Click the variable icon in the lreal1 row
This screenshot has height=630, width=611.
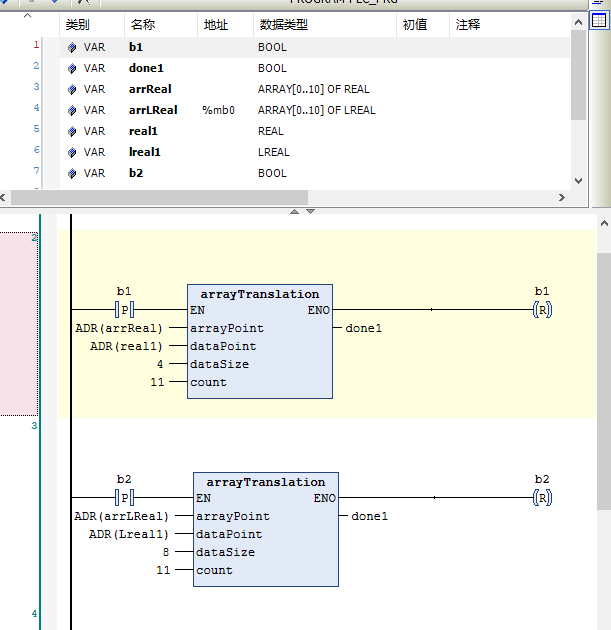coord(72,152)
